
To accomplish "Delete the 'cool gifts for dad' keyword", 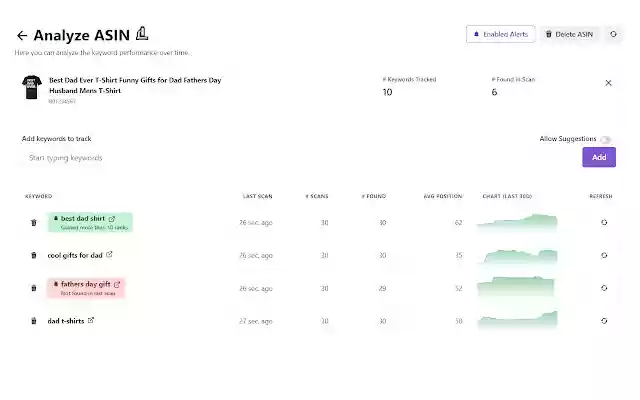I will click(33, 255).
